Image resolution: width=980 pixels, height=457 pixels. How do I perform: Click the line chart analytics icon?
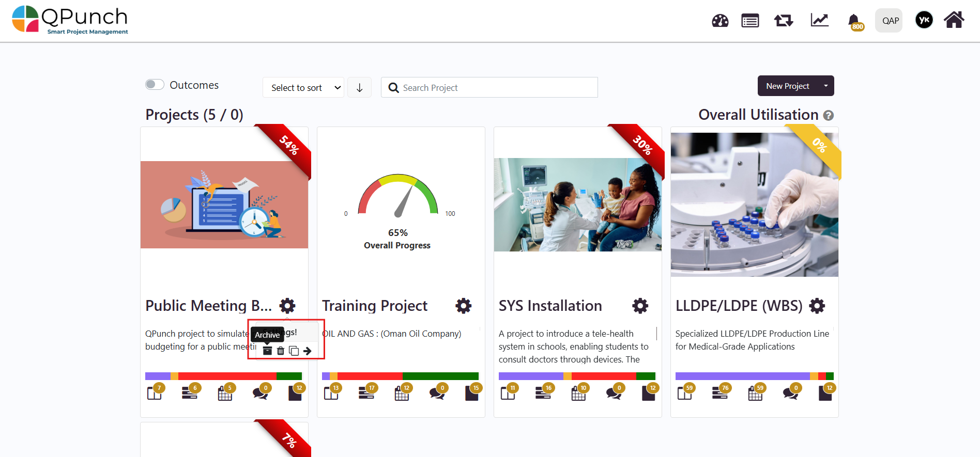click(x=819, y=21)
